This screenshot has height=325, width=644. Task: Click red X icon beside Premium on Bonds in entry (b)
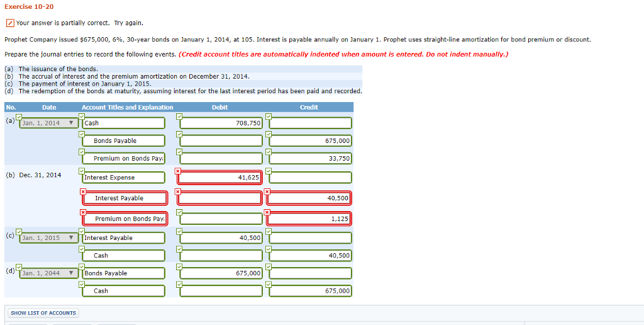click(82, 212)
